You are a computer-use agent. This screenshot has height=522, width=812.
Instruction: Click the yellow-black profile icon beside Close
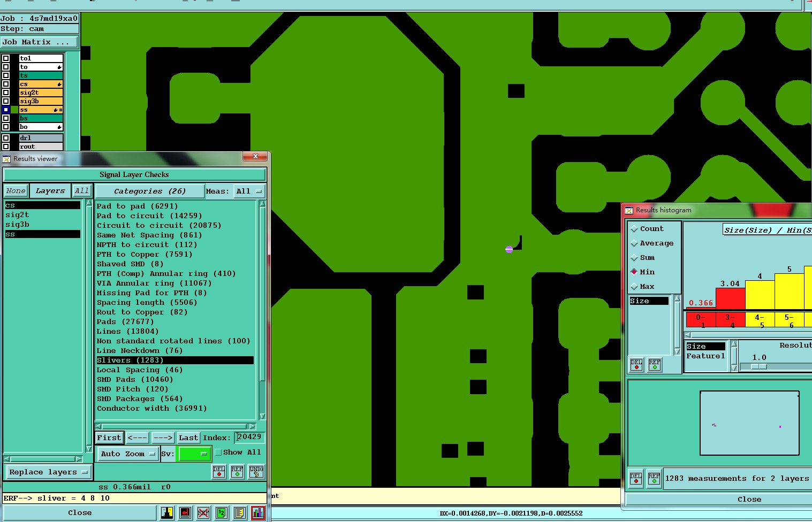click(167, 513)
